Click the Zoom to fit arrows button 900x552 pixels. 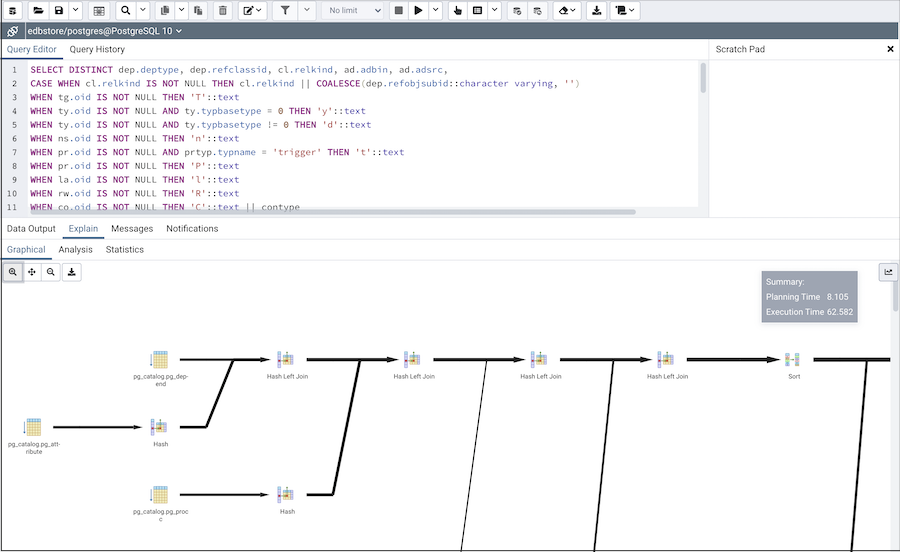32,272
